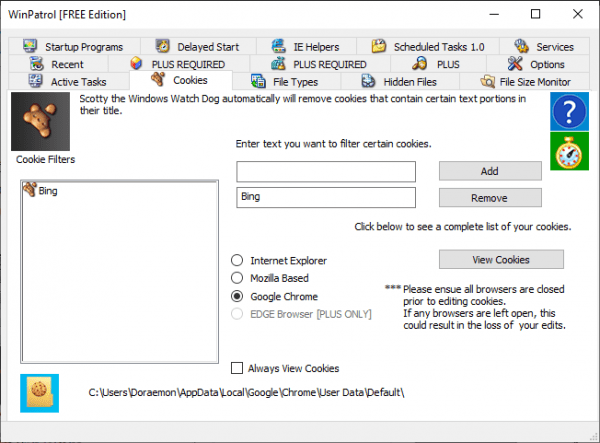The width and height of the screenshot is (600, 443).
Task: Open help with blue question mark
Action: (x=569, y=111)
